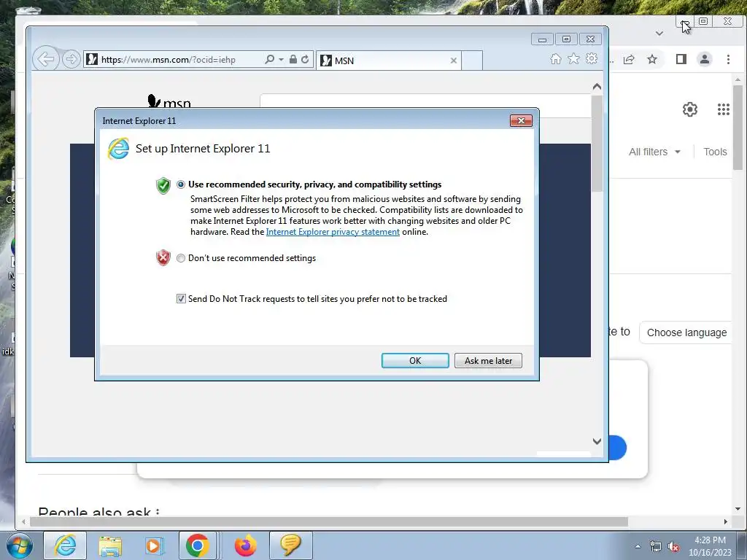Click the Chrome horizontal scrollbar thumb

(x=329, y=522)
